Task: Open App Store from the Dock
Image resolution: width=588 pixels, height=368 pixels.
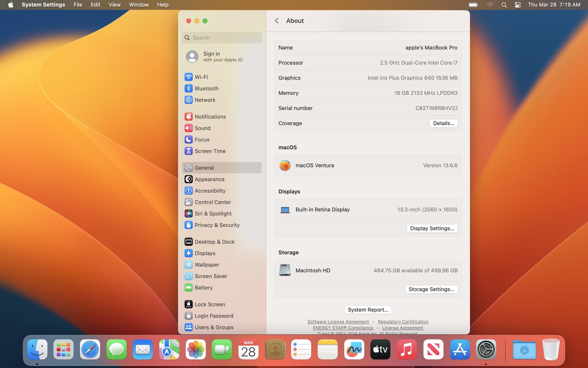Action: click(x=460, y=350)
